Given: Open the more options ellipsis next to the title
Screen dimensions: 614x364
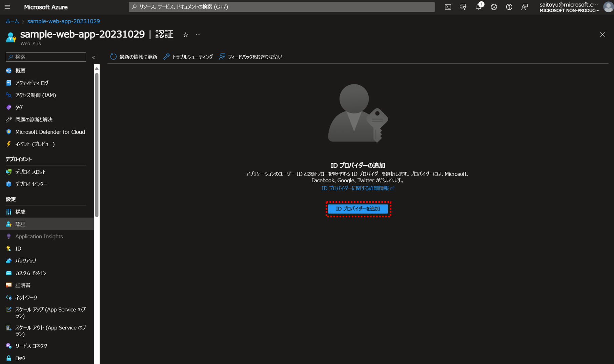Looking at the screenshot, I should (198, 35).
